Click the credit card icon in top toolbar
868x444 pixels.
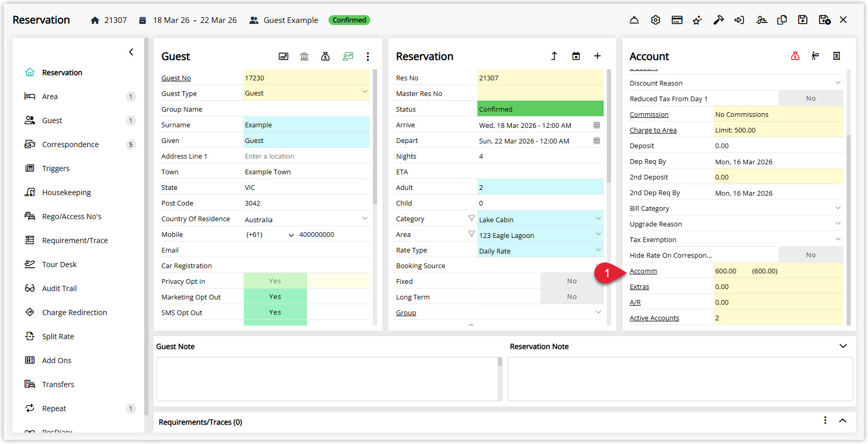(x=677, y=20)
